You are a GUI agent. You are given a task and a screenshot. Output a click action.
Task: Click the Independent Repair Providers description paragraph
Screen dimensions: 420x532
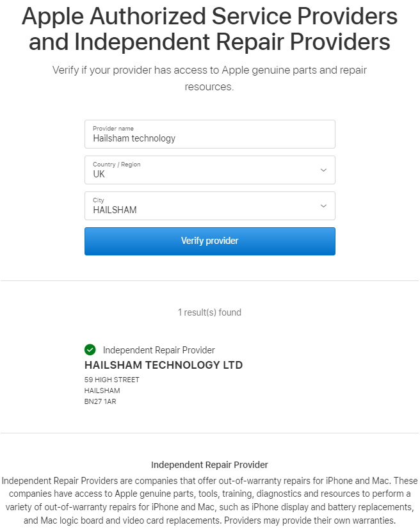coord(209,501)
